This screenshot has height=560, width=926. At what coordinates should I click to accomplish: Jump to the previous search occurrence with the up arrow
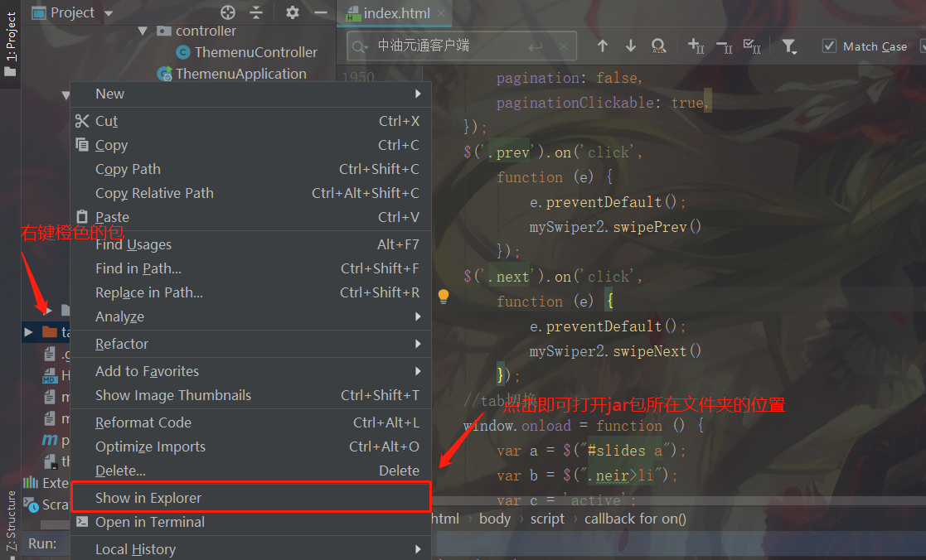[603, 46]
